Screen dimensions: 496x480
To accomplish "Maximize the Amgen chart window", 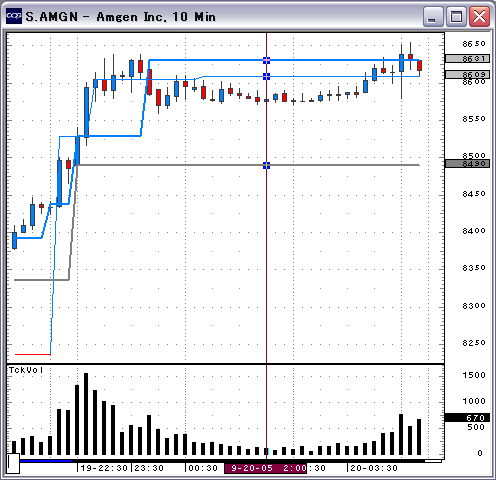I will pyautogui.click(x=456, y=17).
